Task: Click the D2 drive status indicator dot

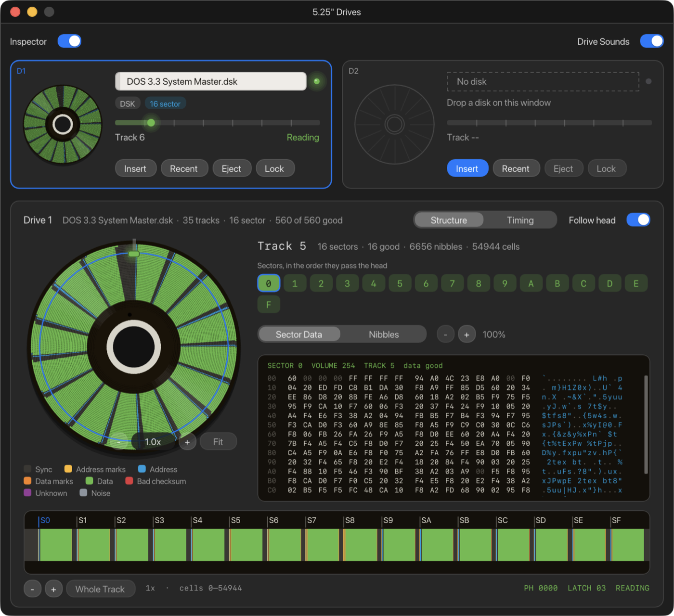Action: (x=648, y=81)
